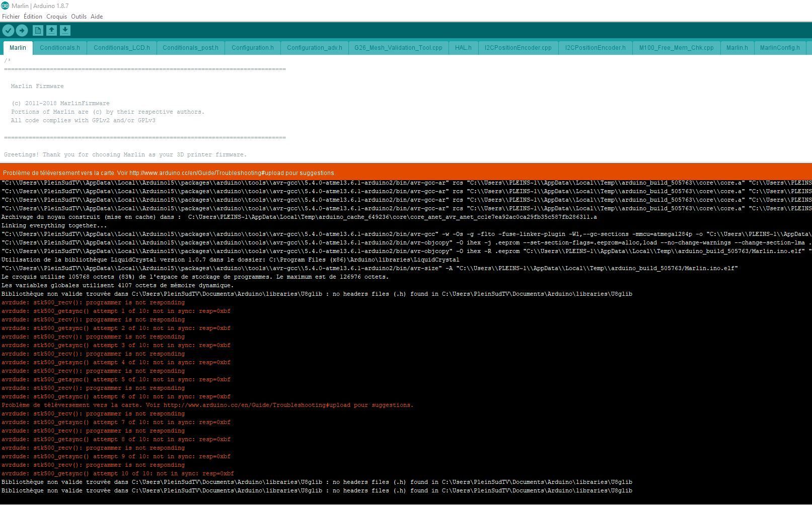This screenshot has height=505, width=812.
Task: Click the 'attempt 10 of 10' avrdude error line
Action: pos(118,474)
